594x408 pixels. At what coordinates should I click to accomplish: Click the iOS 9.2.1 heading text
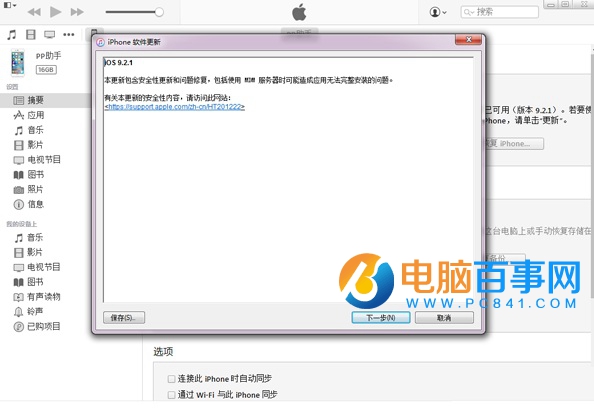pyautogui.click(x=119, y=63)
